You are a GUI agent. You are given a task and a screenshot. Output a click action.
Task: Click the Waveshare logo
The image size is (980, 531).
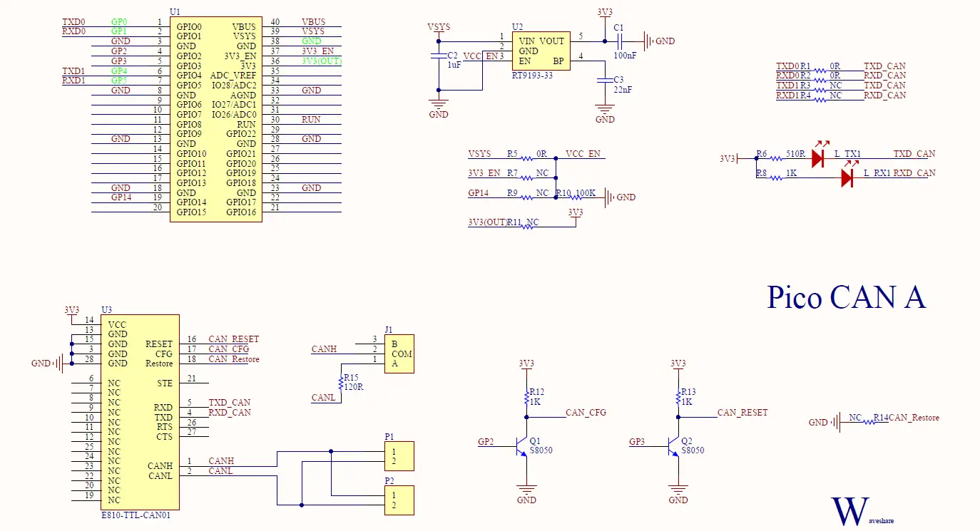851,511
